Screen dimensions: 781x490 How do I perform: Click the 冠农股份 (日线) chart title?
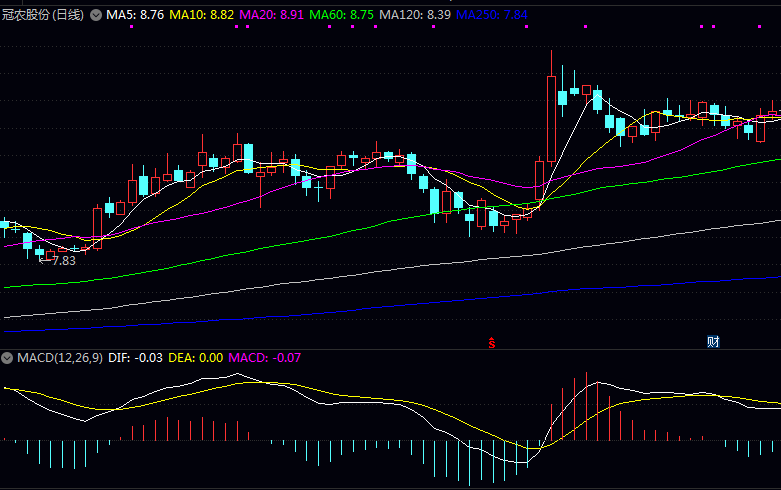[x=44, y=16]
